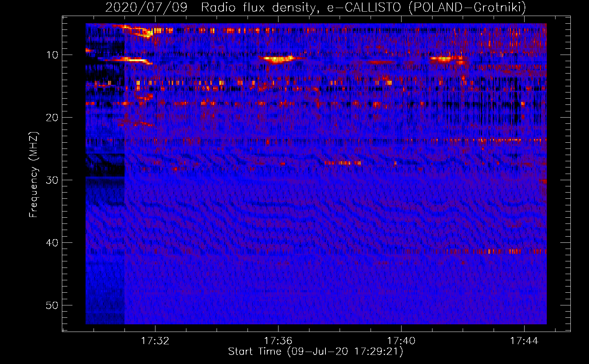Click the '10' frequency tick label

[x=52, y=55]
